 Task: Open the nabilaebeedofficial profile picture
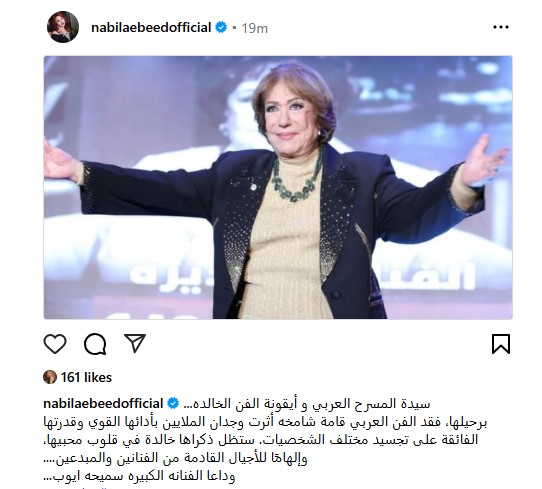63,27
